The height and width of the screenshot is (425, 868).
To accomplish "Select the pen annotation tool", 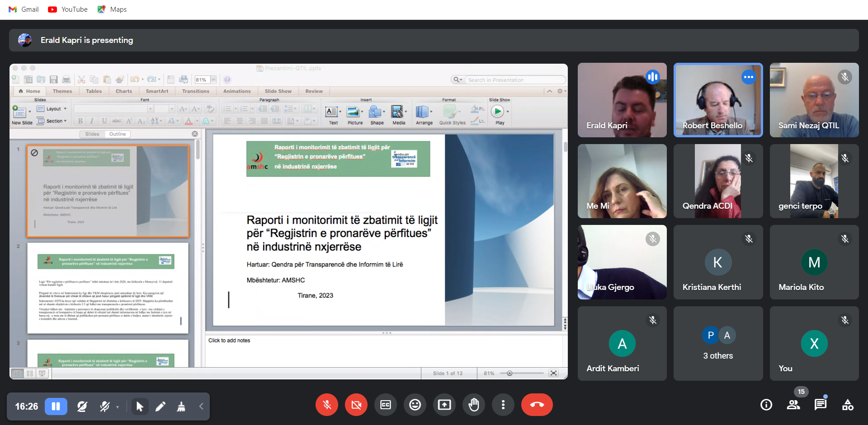I will (x=160, y=407).
